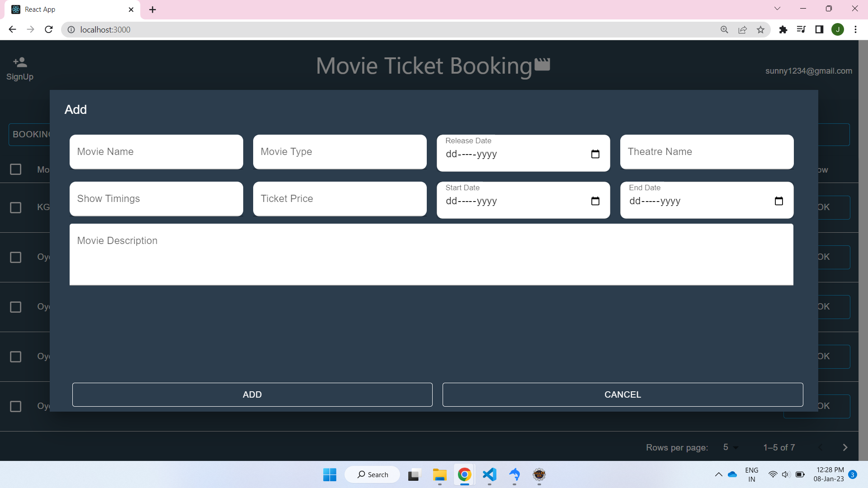Select the checkbox on the last Oye row
Viewport: 868px width, 488px height.
[16, 406]
